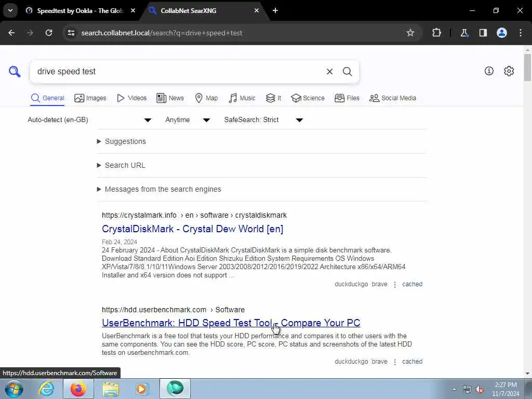532x399 pixels.
Task: Open a new browser tab
Action: 275,10
